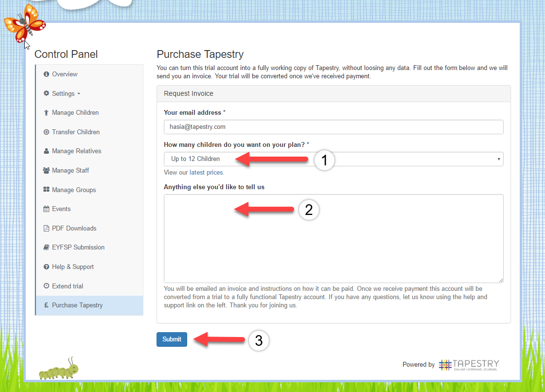545x392 pixels.
Task: Click the Overview info icon
Action: click(x=46, y=74)
